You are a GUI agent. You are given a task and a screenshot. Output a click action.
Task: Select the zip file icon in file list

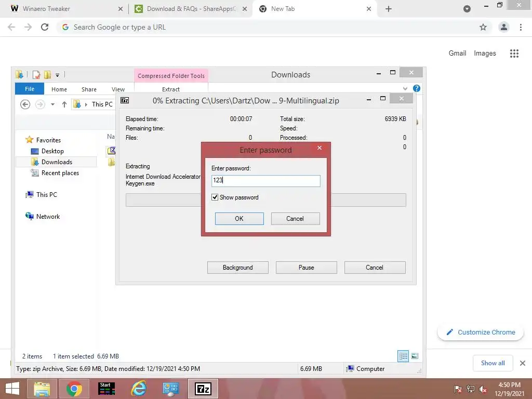click(x=111, y=150)
